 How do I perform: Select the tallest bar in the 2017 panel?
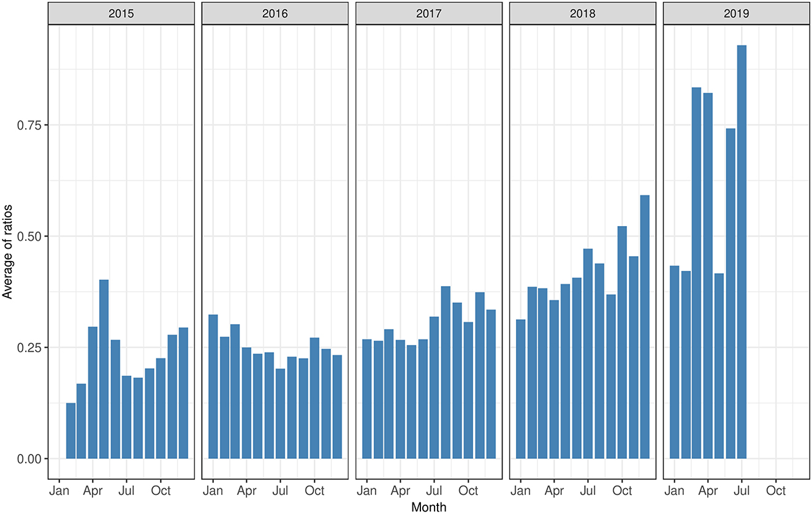pos(446,372)
